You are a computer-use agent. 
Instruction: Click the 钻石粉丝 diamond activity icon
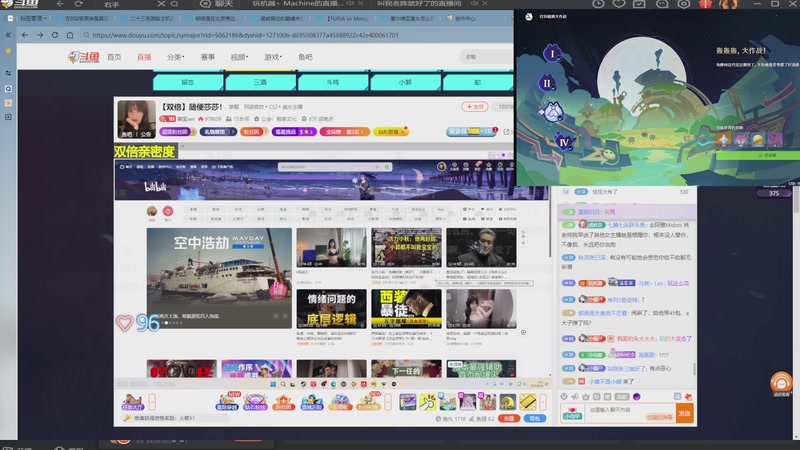(x=255, y=402)
